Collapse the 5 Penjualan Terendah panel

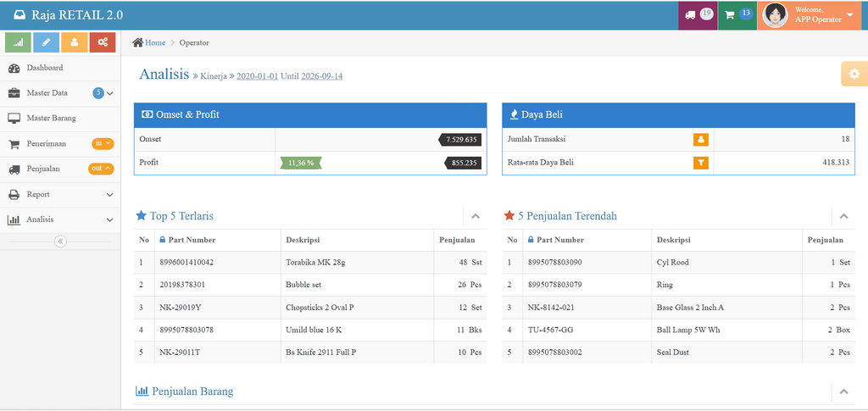(843, 216)
